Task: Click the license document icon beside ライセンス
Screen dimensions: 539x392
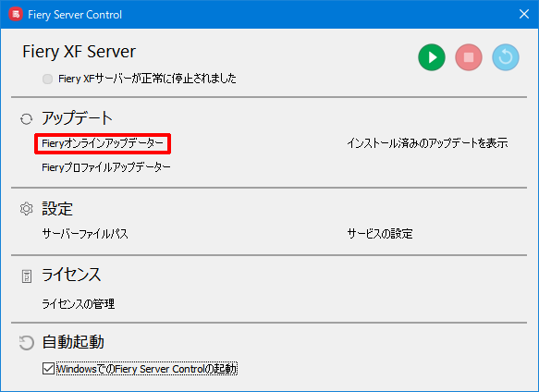Action: click(x=27, y=276)
